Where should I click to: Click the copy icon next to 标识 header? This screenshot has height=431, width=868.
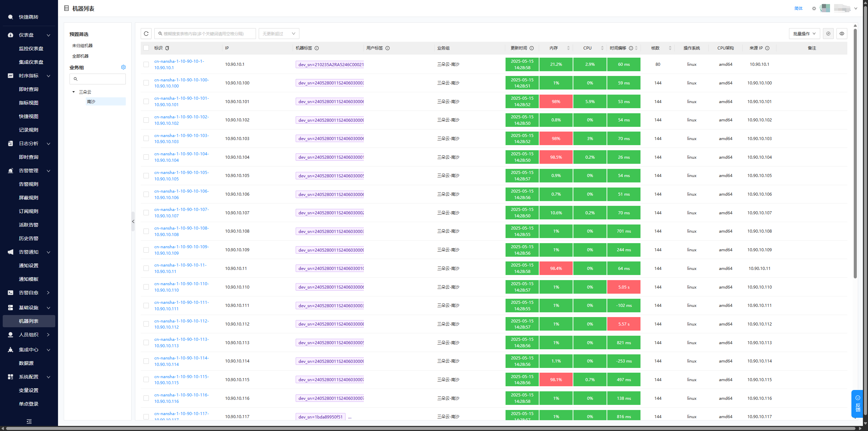(167, 48)
